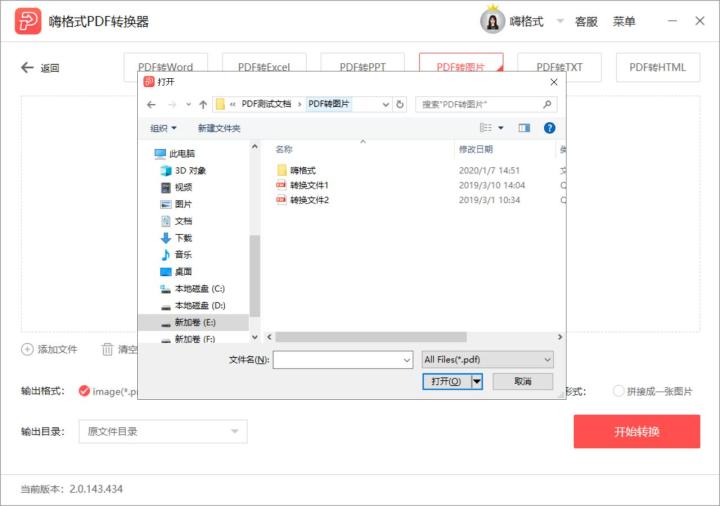Go up one folder level
Viewport: 720px width, 506px height.
[203, 105]
